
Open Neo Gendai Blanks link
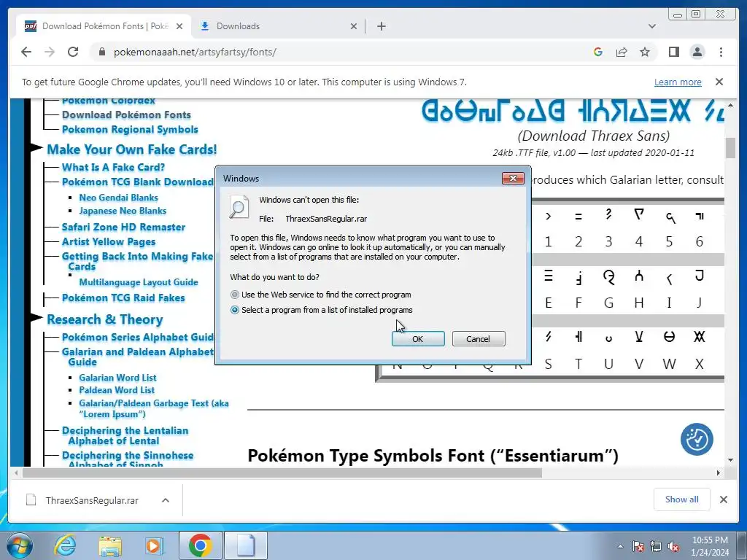(x=119, y=198)
